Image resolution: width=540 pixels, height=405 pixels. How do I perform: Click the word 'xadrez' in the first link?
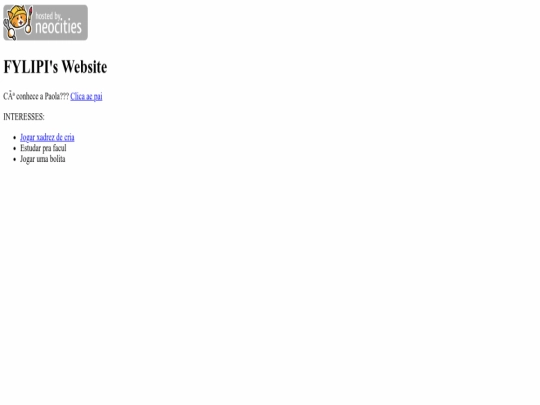tap(45, 137)
